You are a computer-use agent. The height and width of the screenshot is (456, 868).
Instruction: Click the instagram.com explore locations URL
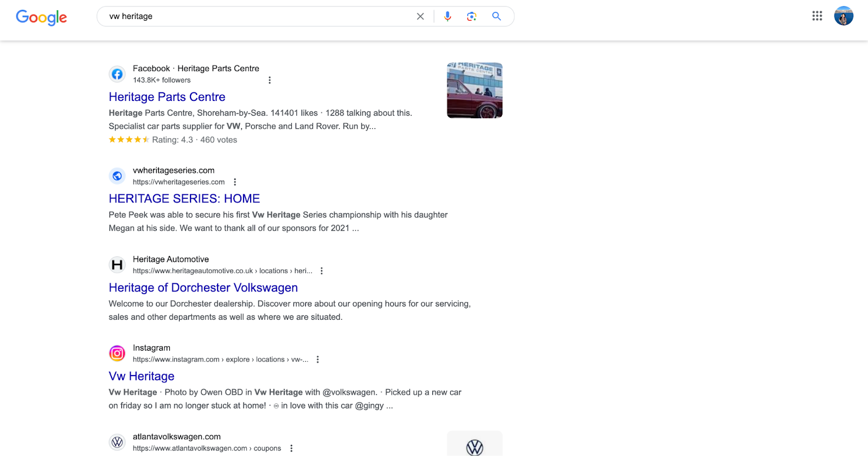click(x=220, y=359)
